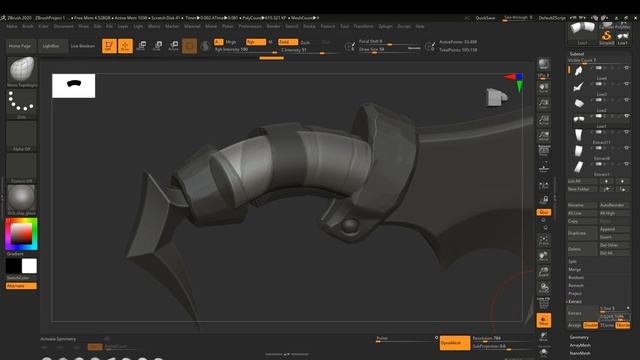The image size is (640, 360).
Task: Activate the Edit mode icon
Action: 109,46
